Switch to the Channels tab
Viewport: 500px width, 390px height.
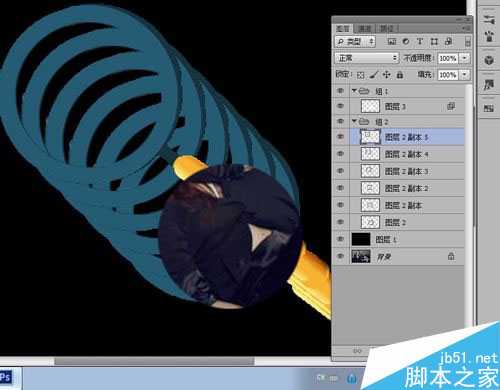pyautogui.click(x=365, y=29)
